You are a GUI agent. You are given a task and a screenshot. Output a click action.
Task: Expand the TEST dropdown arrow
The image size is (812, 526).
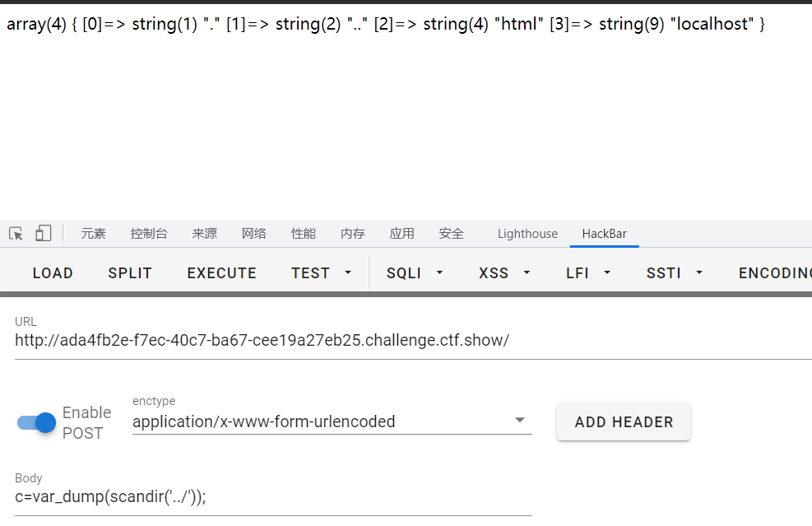coord(348,272)
